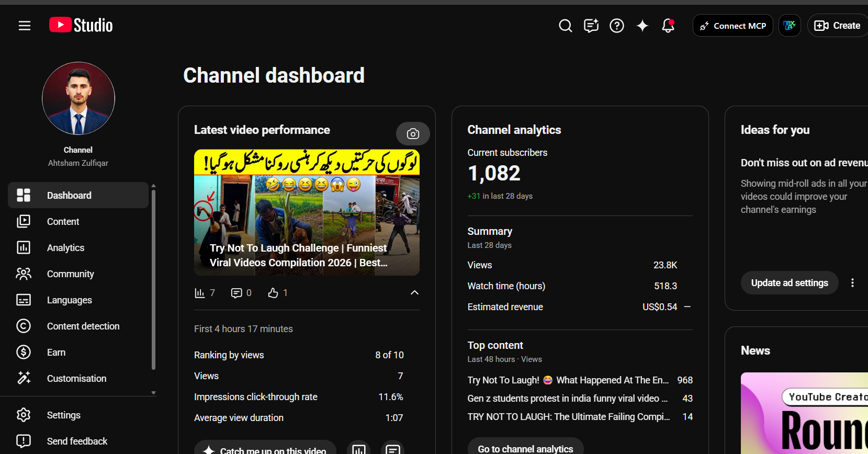Open the channel profile picture
Image resolution: width=868 pixels, height=454 pixels.
pos(78,98)
